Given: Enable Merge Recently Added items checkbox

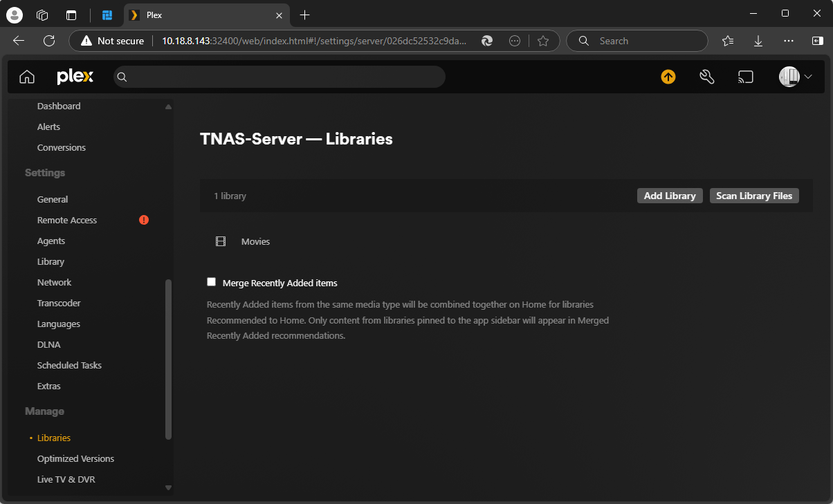Looking at the screenshot, I should point(212,282).
